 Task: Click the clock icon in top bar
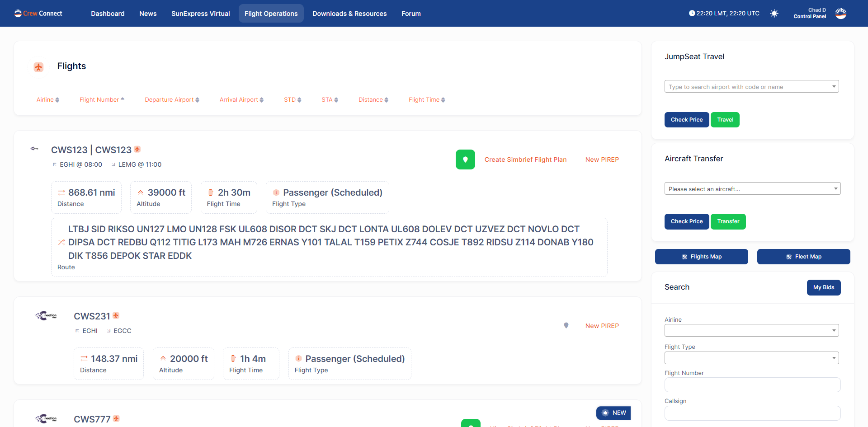[x=691, y=13]
